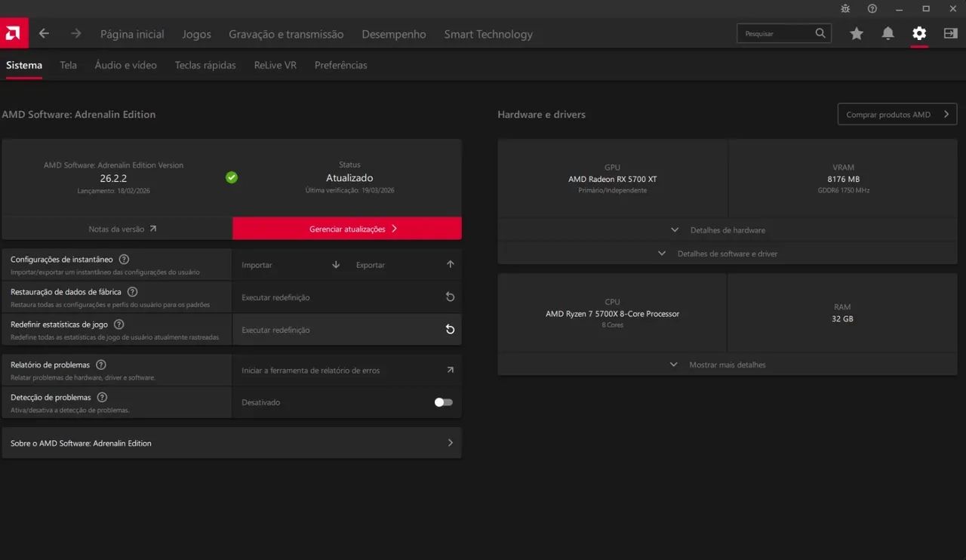Expand Mostrar mais detalhes
966x560 pixels.
click(728, 365)
